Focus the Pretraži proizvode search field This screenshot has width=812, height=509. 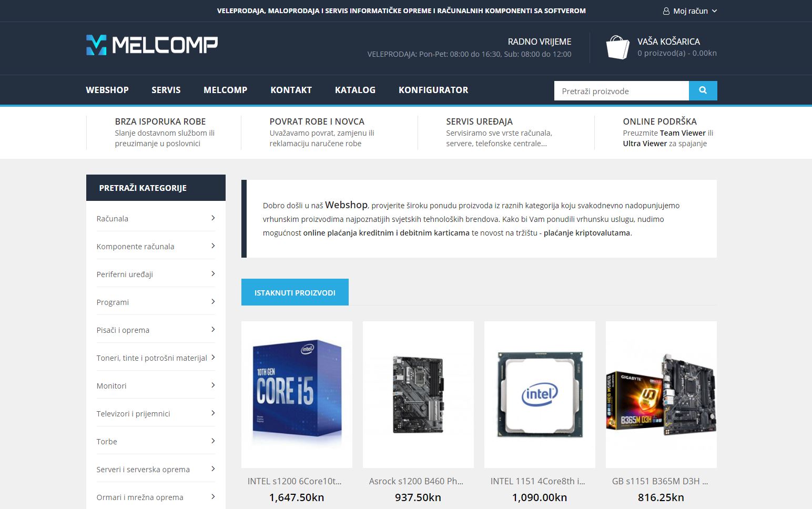(622, 90)
